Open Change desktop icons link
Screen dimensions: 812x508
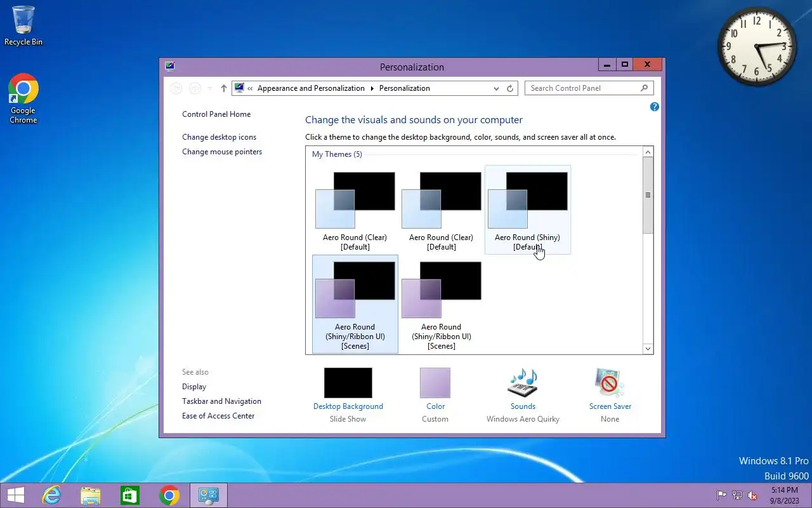219,137
